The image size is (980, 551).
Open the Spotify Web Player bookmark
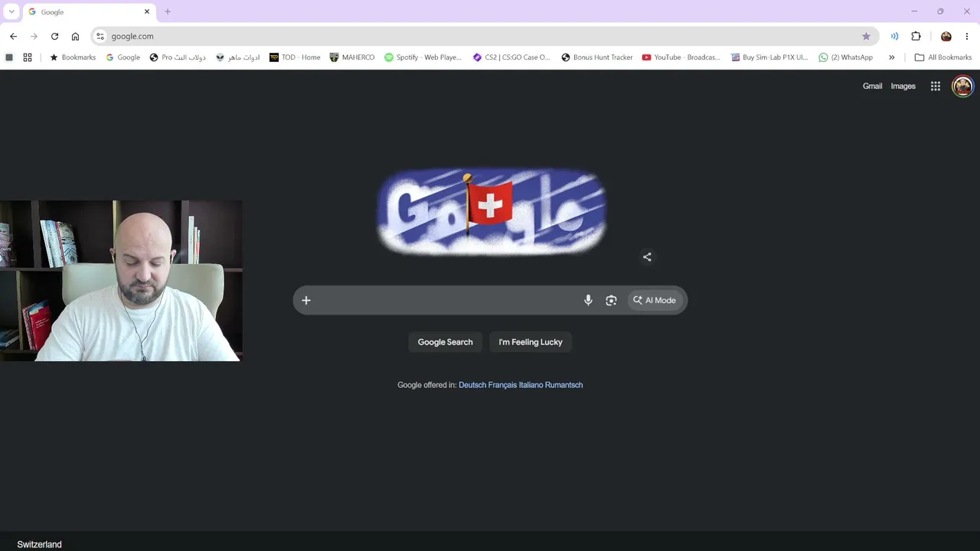[423, 57]
